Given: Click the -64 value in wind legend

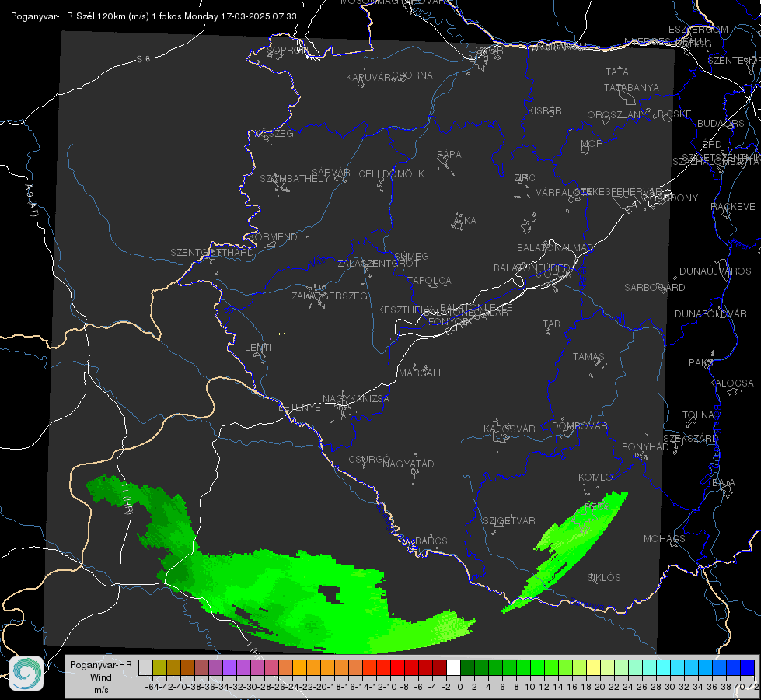Looking at the screenshot, I should (152, 687).
